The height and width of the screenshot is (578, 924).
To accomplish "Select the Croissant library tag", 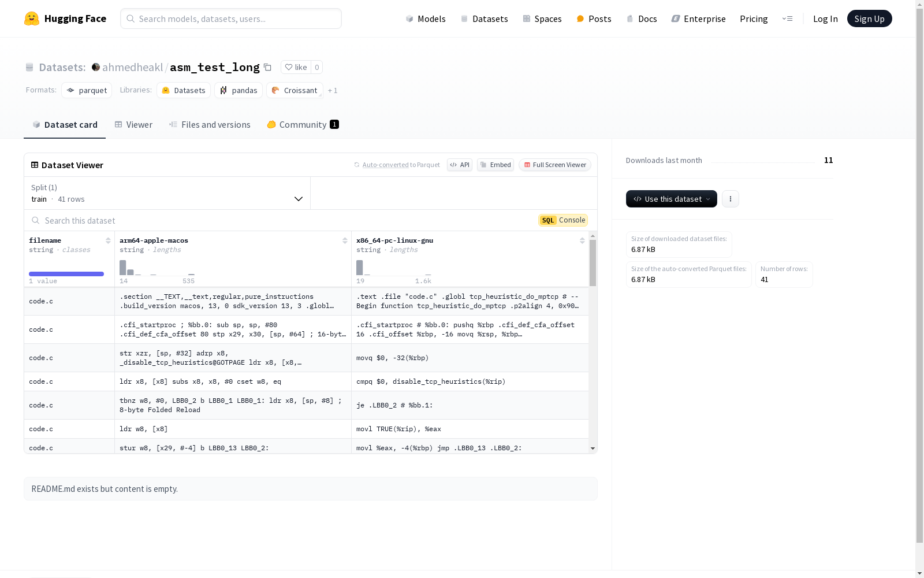I will [x=295, y=90].
